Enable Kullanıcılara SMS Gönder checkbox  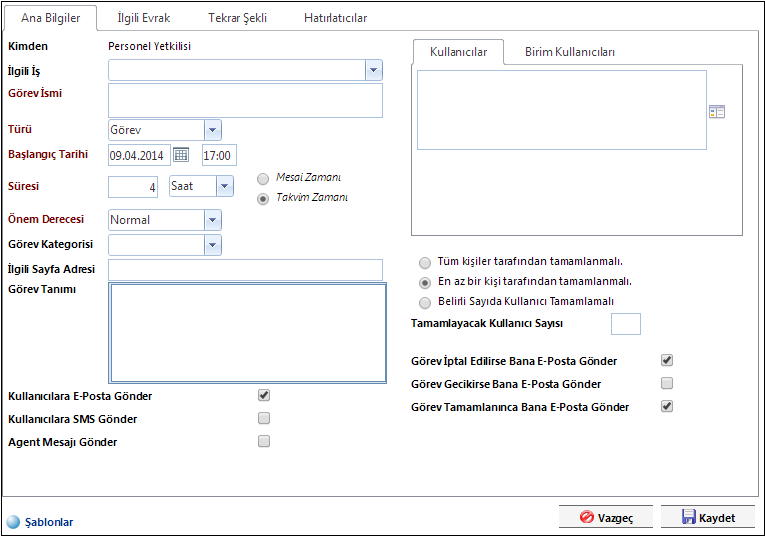[x=264, y=418]
